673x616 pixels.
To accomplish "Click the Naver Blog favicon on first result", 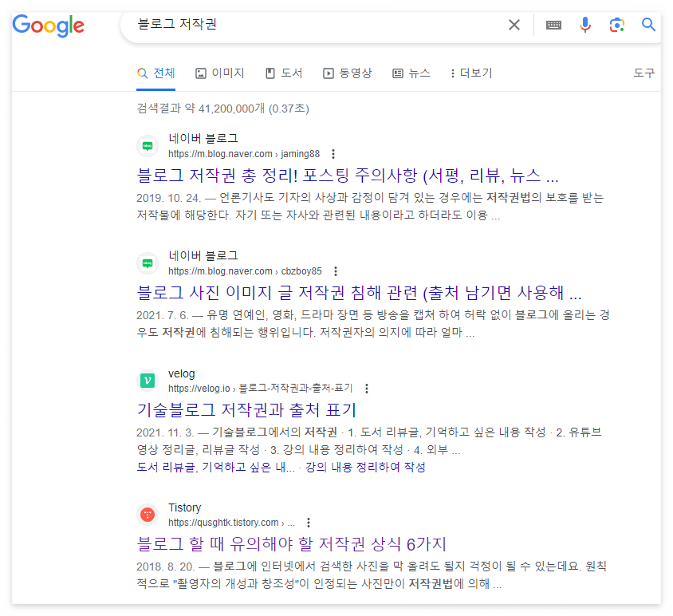I will coord(148,146).
